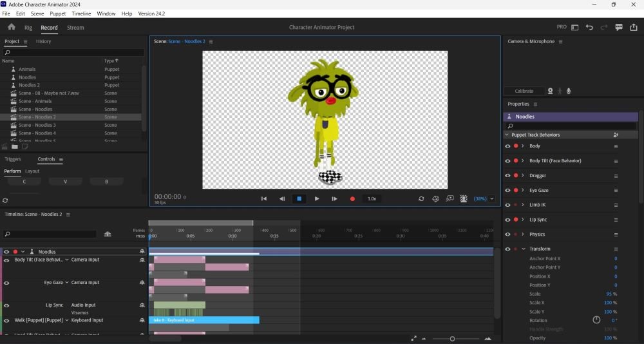Click the Share export icon at top right
This screenshot has height=344, width=644.
tap(634, 27)
